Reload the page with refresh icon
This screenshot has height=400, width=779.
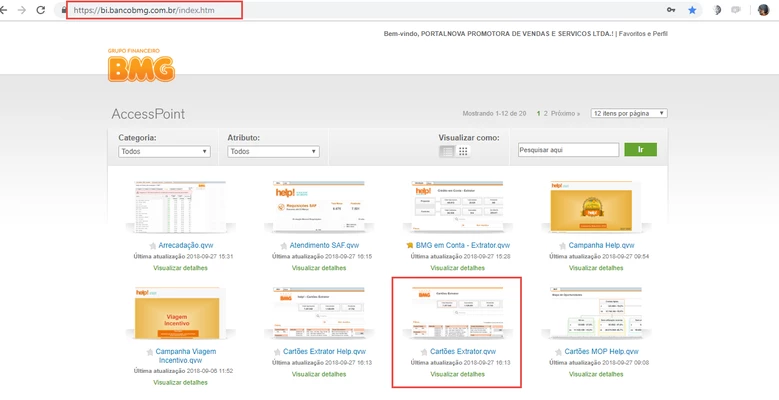point(41,10)
